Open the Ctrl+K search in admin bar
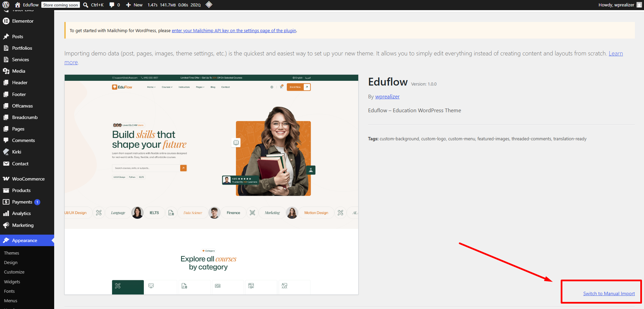 [93, 5]
